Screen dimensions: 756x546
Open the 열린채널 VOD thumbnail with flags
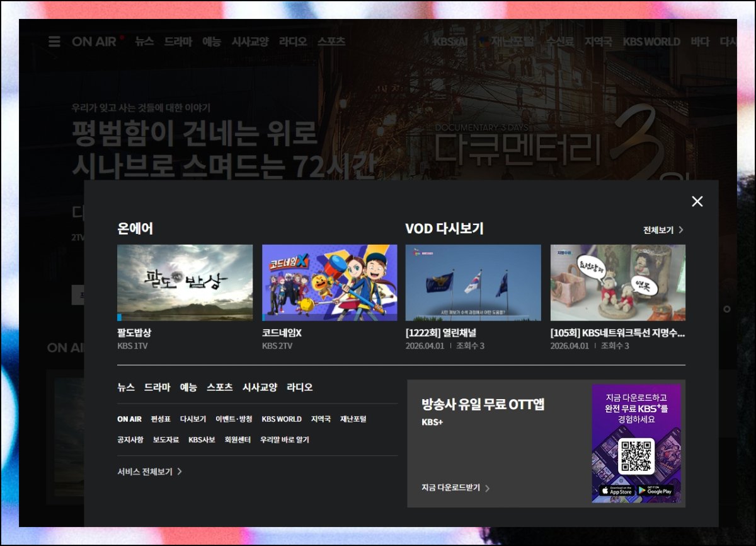click(473, 282)
